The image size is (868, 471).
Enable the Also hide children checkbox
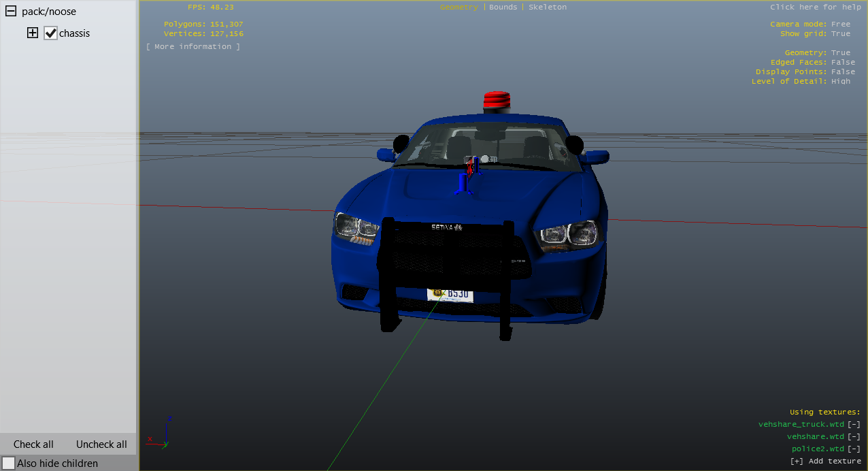coord(9,464)
